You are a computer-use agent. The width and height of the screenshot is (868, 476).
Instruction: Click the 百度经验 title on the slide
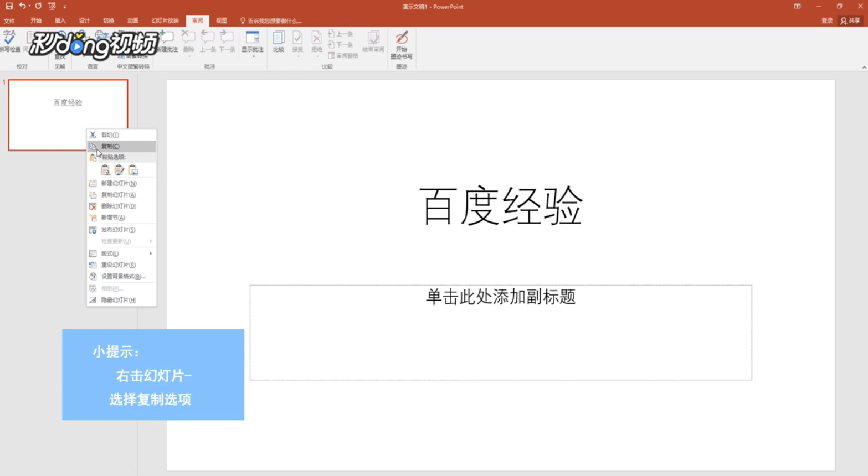click(x=501, y=206)
